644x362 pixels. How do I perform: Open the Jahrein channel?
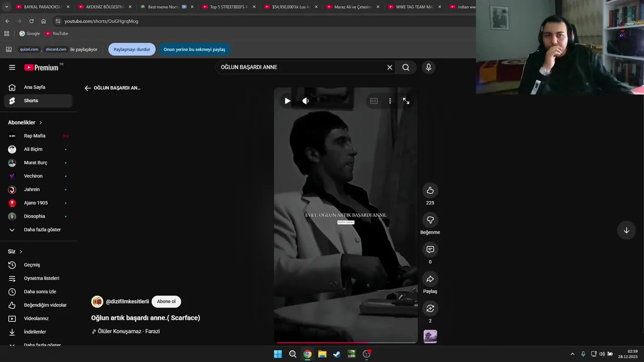pos(38,190)
